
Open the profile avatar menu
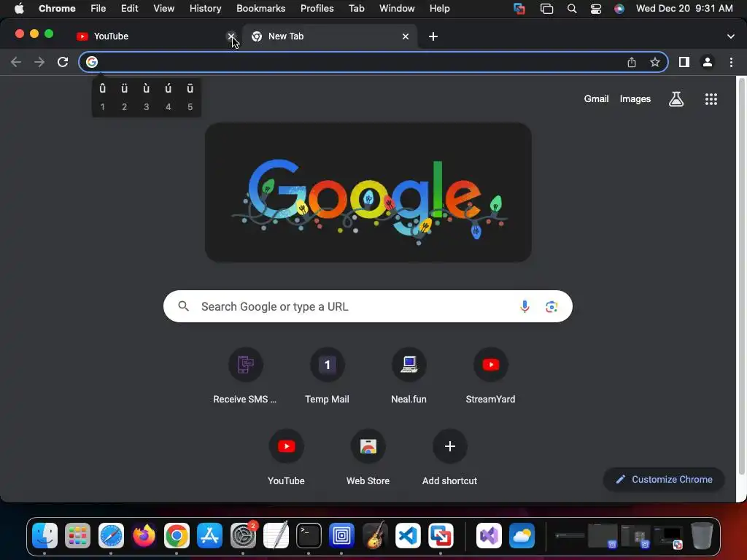click(708, 62)
